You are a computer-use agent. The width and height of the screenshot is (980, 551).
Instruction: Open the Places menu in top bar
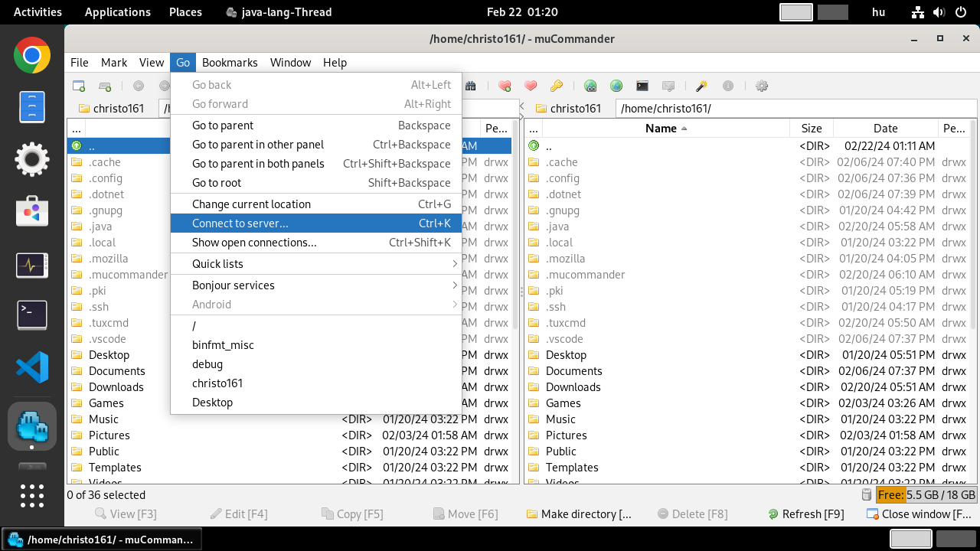click(185, 12)
